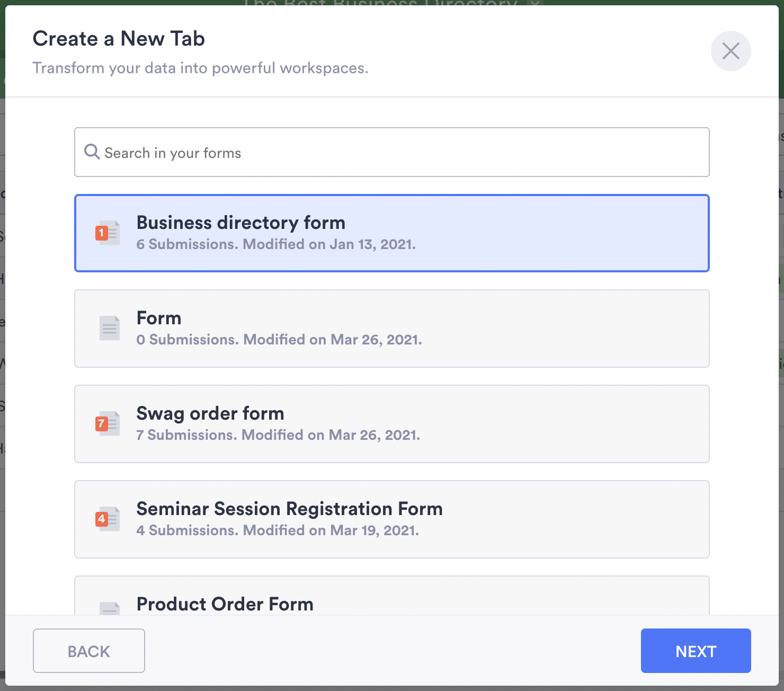Close the Create a New Tab dialog
Screen dimensions: 784x691
(x=730, y=51)
